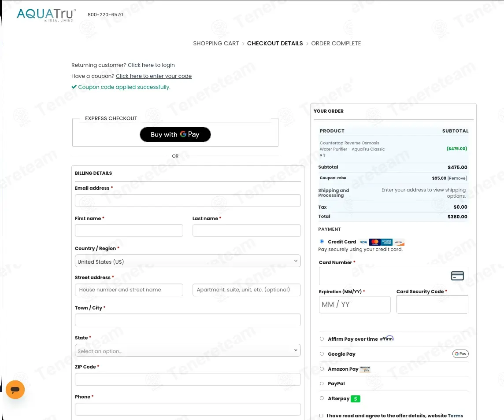Click here to enter your code link
This screenshot has height=420, width=504.
click(154, 76)
